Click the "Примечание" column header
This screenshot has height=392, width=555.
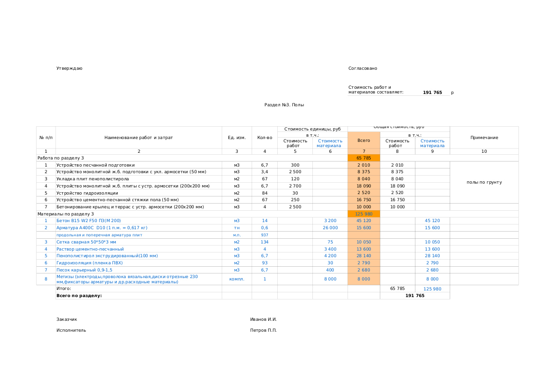click(484, 138)
